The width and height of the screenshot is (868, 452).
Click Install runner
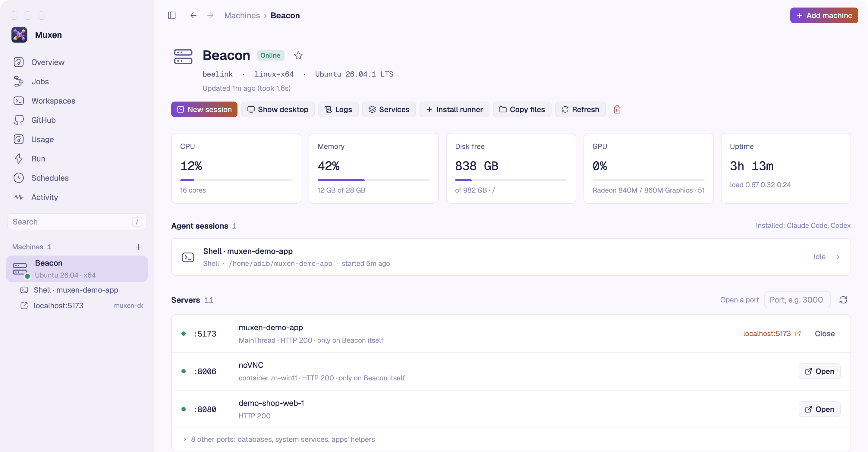tap(454, 109)
